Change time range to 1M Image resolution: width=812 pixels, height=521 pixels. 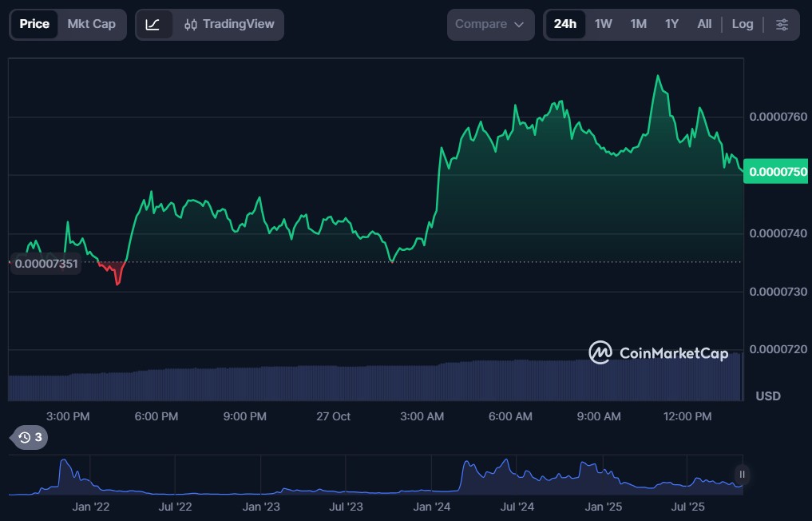coord(638,24)
